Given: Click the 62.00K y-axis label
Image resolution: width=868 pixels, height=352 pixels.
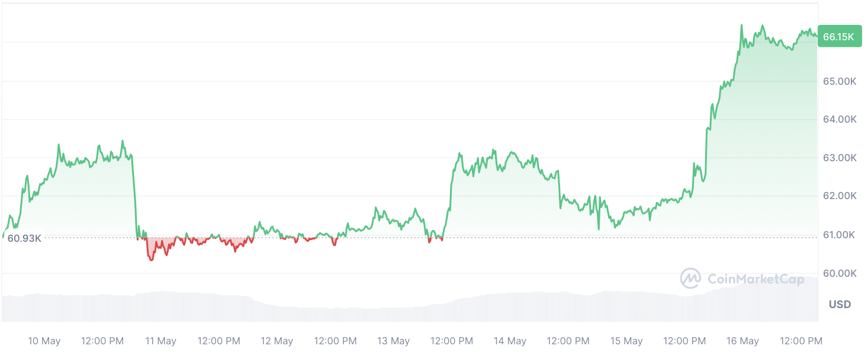Looking at the screenshot, I should (x=840, y=196).
